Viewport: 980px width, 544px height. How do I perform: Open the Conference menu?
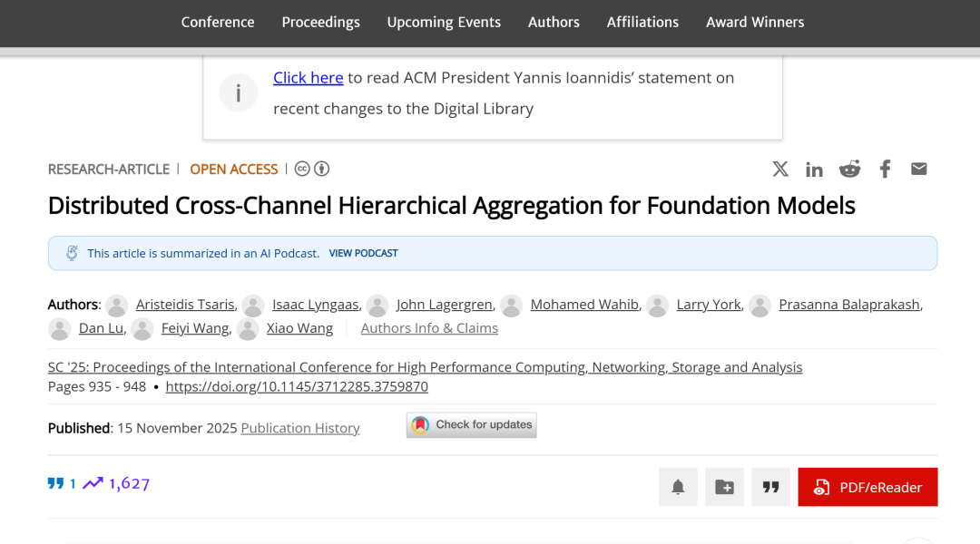tap(218, 22)
